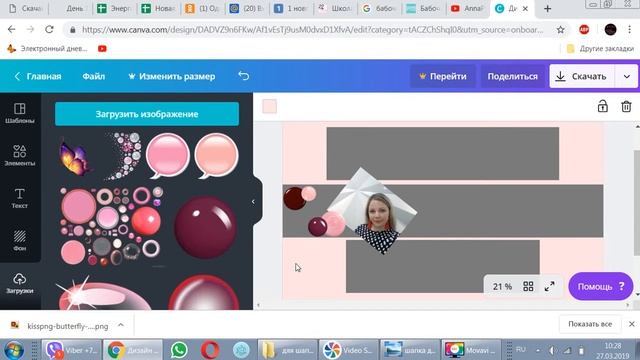
Task: Open Электронный дневник bookmark
Action: click(x=48, y=49)
